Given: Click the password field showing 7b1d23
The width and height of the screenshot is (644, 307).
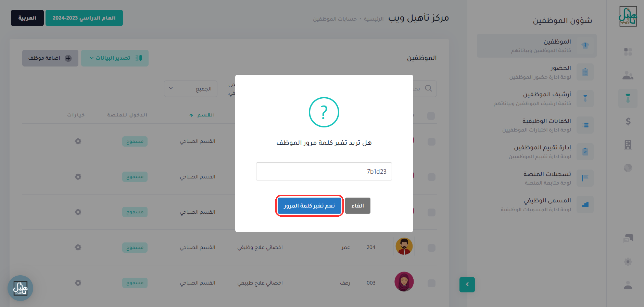Looking at the screenshot, I should (x=324, y=171).
